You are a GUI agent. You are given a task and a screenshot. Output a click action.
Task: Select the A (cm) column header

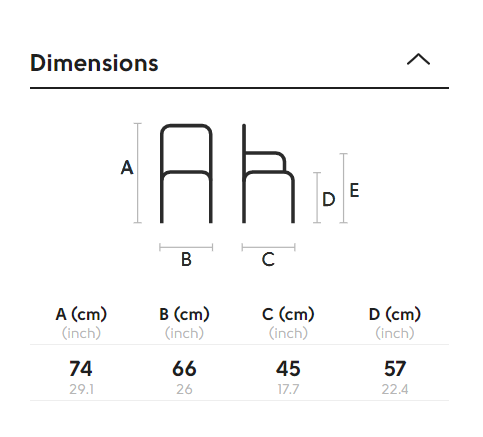[x=81, y=314]
